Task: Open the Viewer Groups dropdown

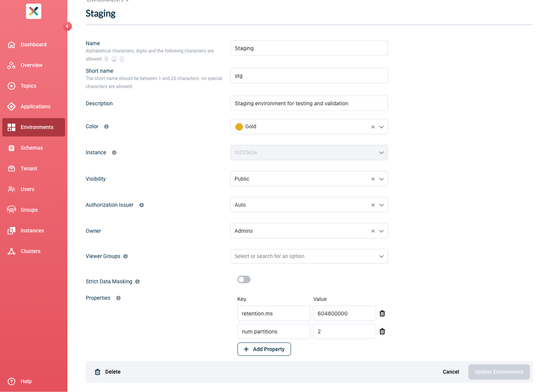Action: (x=381, y=256)
